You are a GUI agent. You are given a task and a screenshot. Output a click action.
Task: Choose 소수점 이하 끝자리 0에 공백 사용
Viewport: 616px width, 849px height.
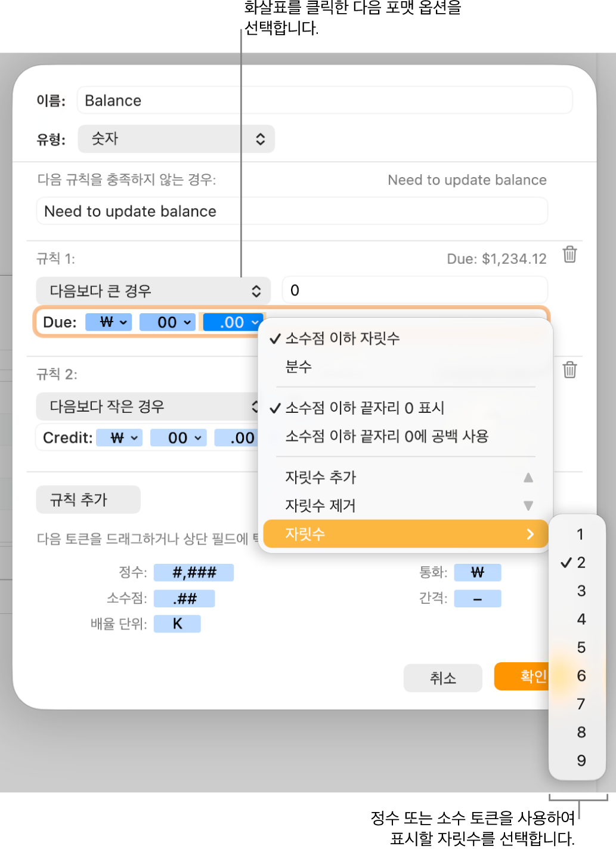[x=405, y=436]
